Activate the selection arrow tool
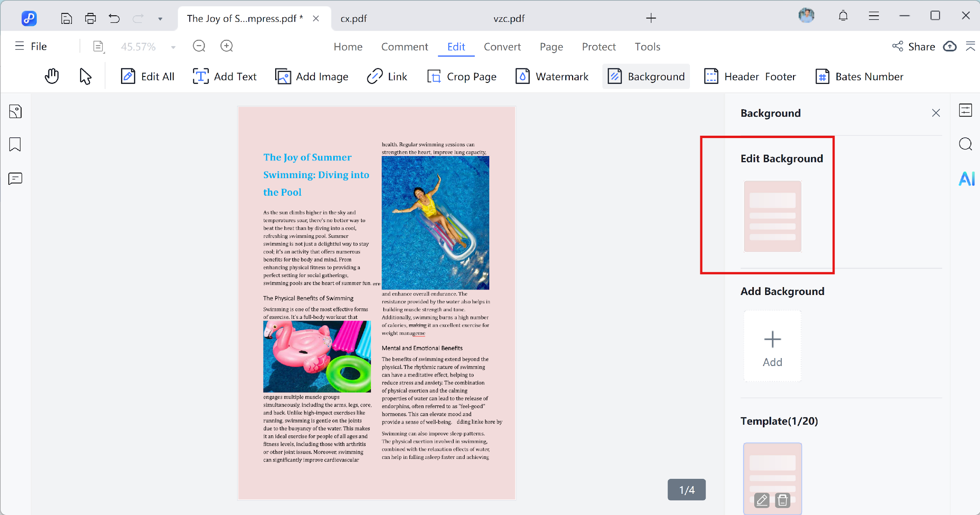 tap(84, 76)
